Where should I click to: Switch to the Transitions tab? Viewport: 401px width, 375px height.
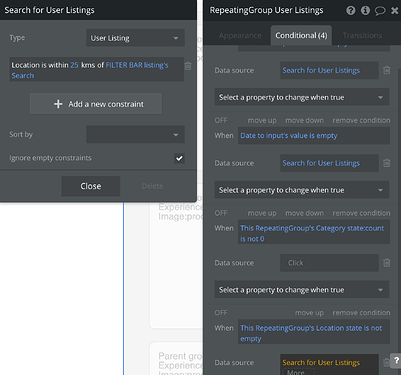[x=362, y=35]
